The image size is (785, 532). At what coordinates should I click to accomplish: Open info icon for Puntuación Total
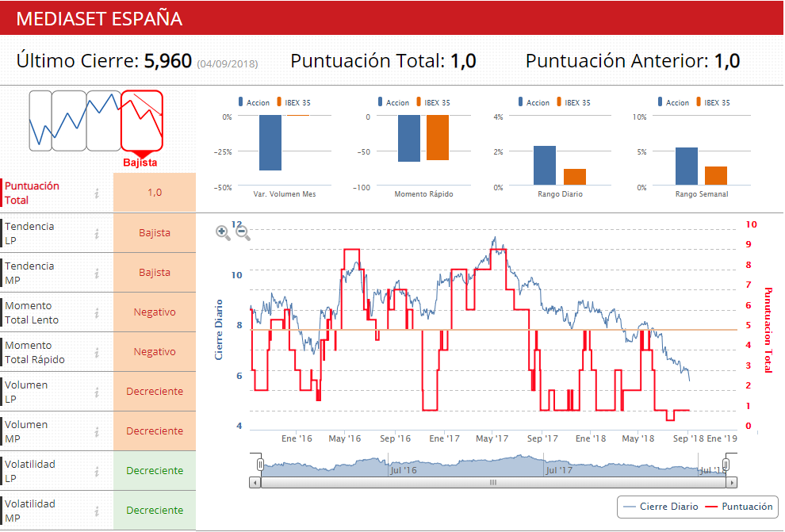[x=97, y=193]
